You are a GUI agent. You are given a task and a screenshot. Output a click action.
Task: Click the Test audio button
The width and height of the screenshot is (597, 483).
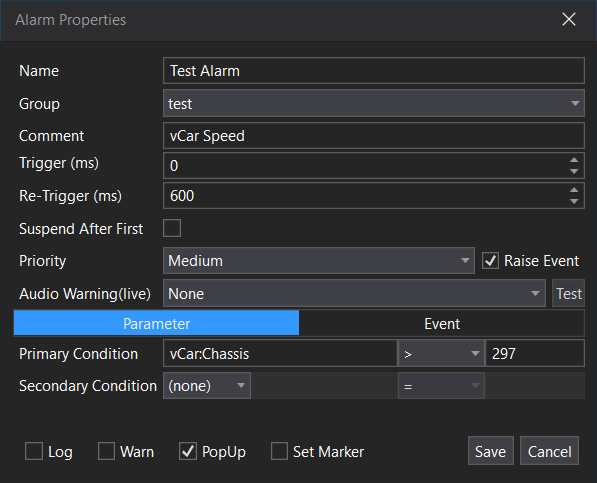coord(568,293)
